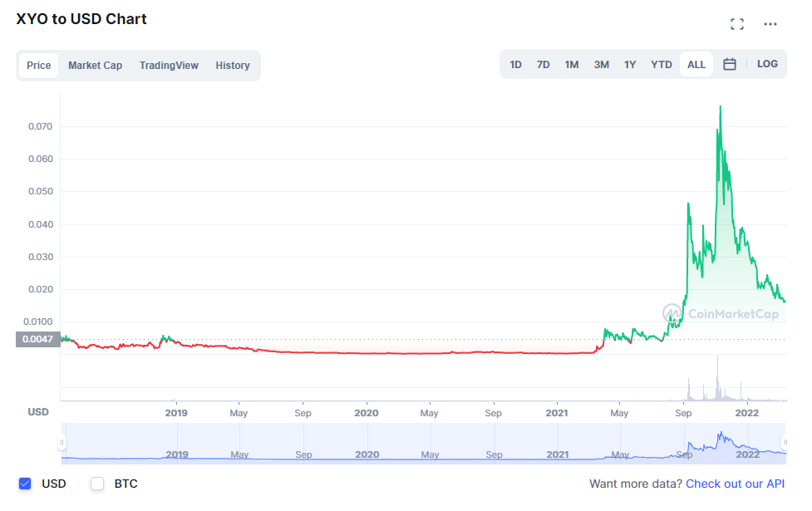Toggle the LOG scale button
The width and height of the screenshot is (812, 511).
(x=767, y=64)
